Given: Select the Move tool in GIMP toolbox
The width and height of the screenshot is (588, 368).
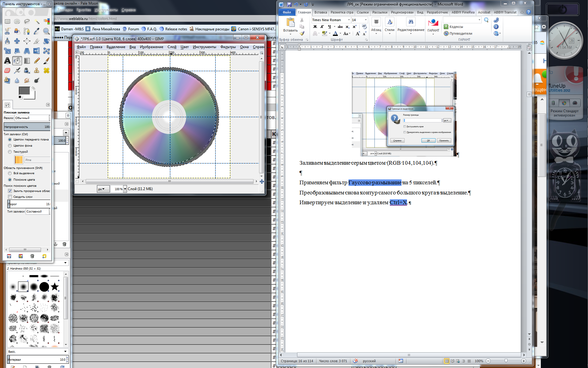Looking at the screenshot, I should [x=17, y=41].
